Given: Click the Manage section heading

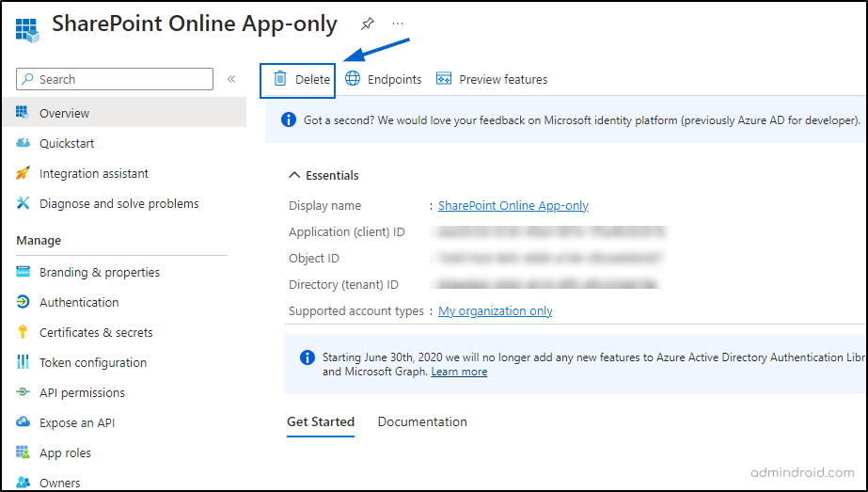Looking at the screenshot, I should tap(39, 240).
